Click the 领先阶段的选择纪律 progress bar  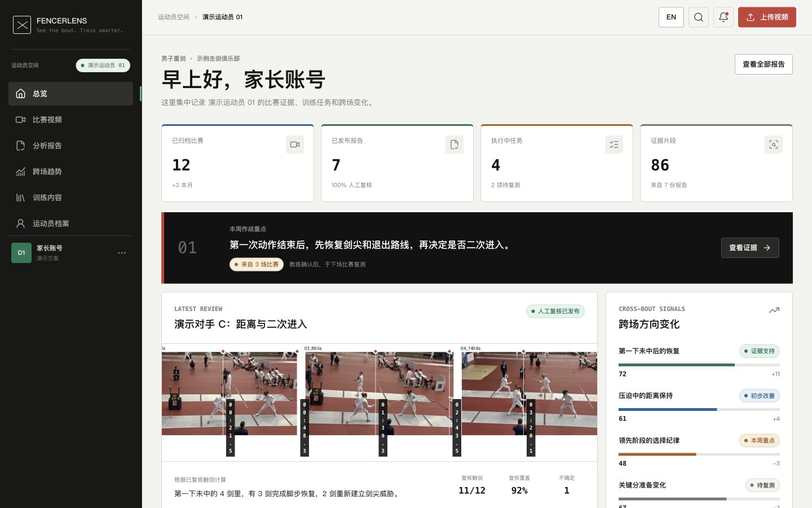699,454
